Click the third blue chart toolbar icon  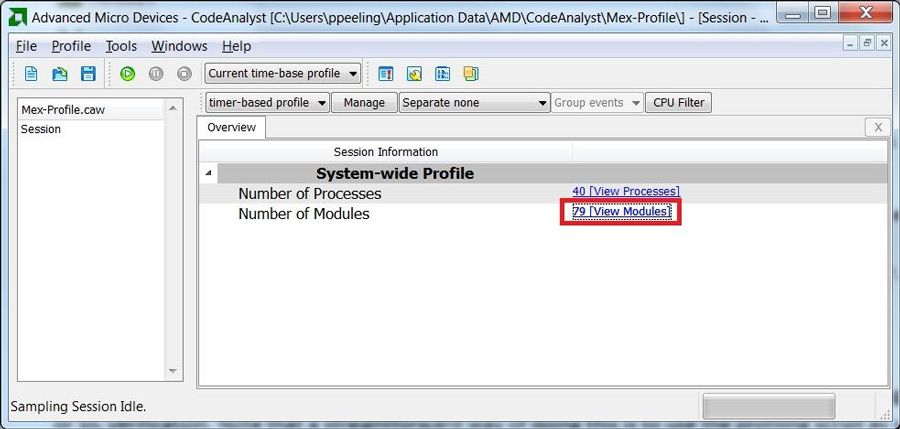click(442, 73)
